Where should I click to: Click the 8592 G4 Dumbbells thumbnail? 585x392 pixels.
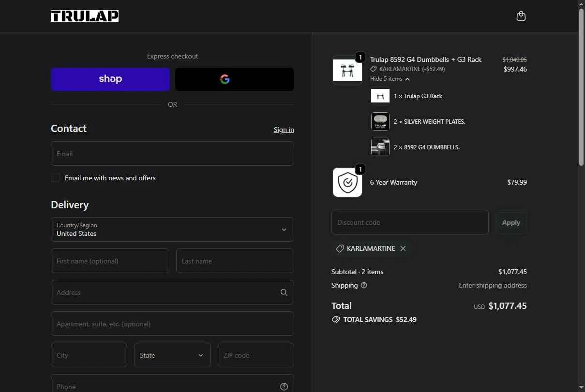[380, 147]
